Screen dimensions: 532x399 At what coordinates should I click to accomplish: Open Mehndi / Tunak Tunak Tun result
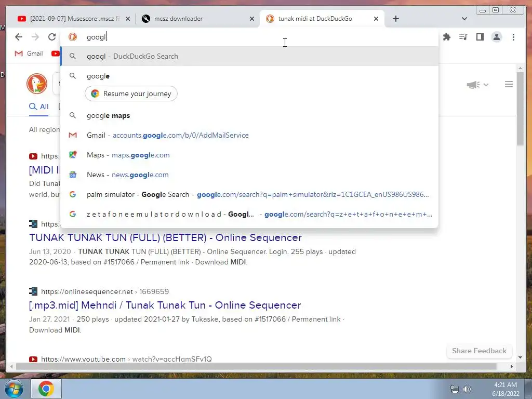[x=165, y=305]
